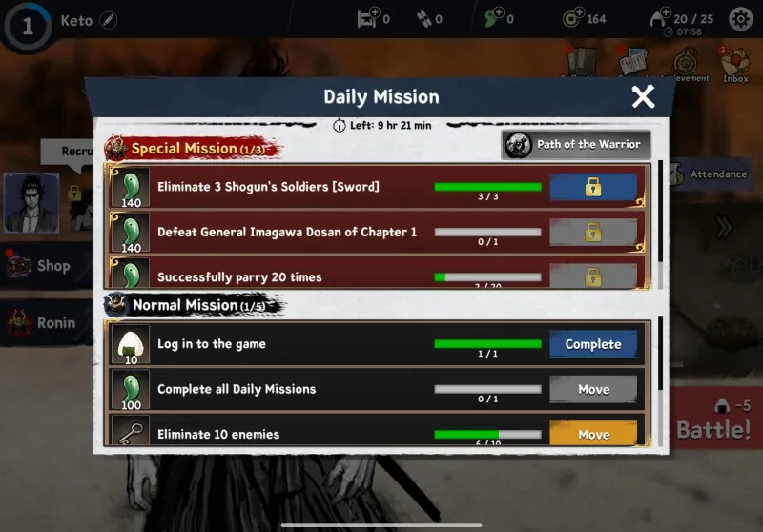Click the Normal Mission list scrollbar
Screen dimensions: 763x532
(x=660, y=353)
